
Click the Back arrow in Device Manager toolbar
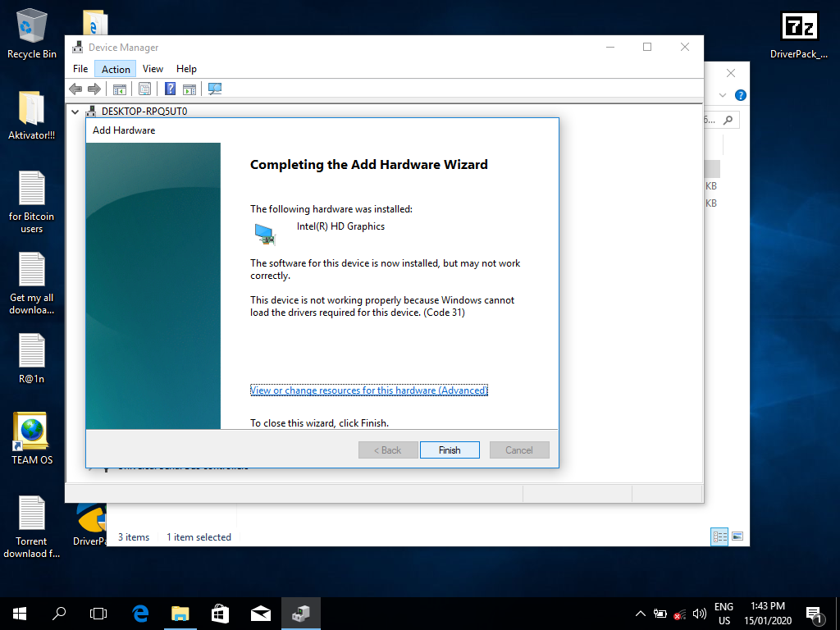point(75,89)
